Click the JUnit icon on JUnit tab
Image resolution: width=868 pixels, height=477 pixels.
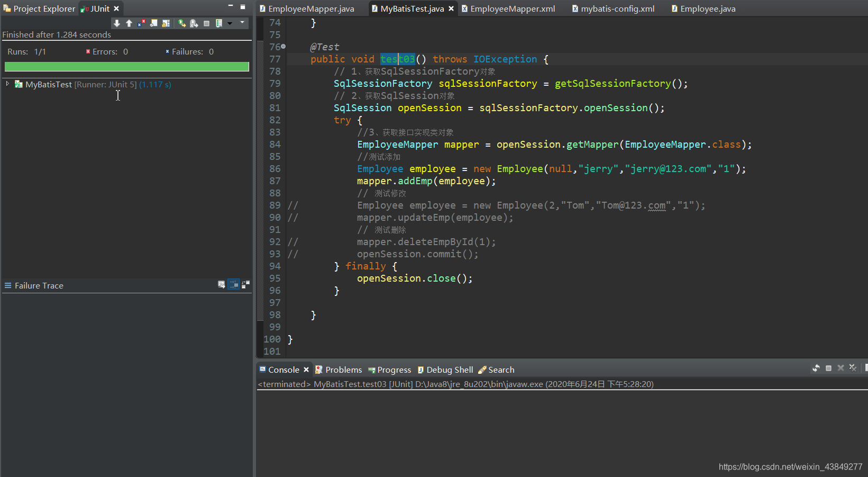[84, 9]
